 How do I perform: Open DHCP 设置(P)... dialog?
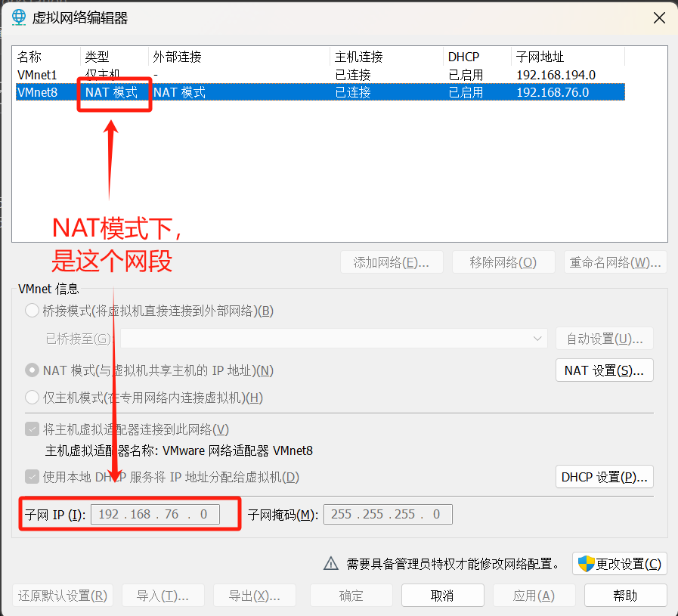point(605,477)
